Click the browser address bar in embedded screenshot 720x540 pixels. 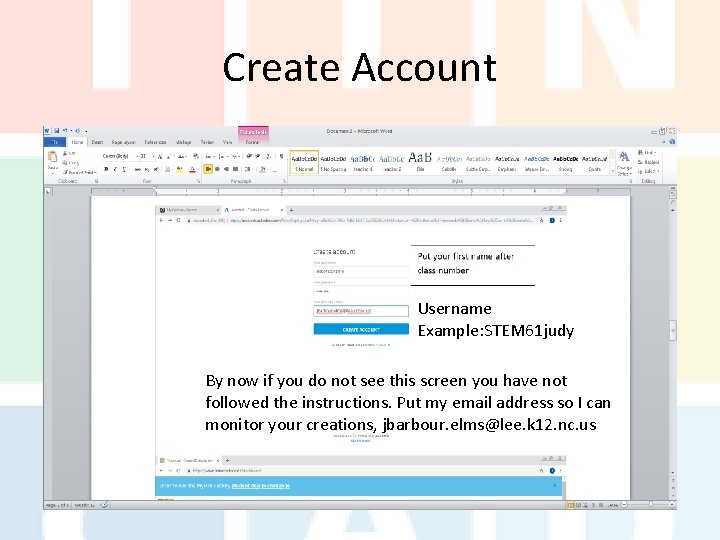(360, 220)
